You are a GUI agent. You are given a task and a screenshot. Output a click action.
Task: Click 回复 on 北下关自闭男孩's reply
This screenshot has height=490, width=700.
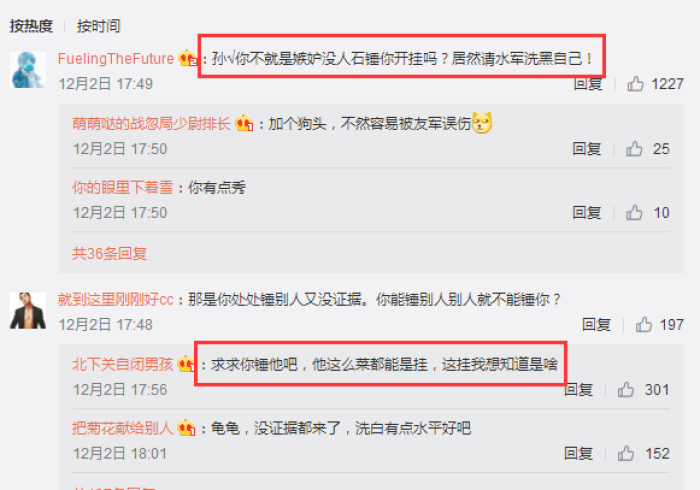click(x=579, y=390)
